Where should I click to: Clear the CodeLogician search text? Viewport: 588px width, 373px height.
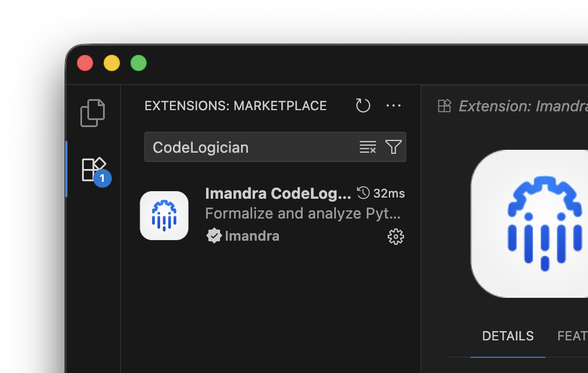point(368,147)
